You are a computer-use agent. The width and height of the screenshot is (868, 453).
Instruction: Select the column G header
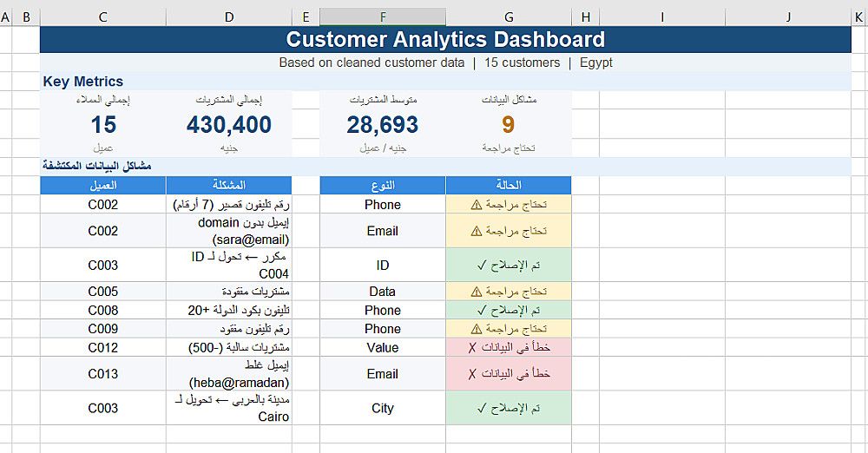click(509, 16)
